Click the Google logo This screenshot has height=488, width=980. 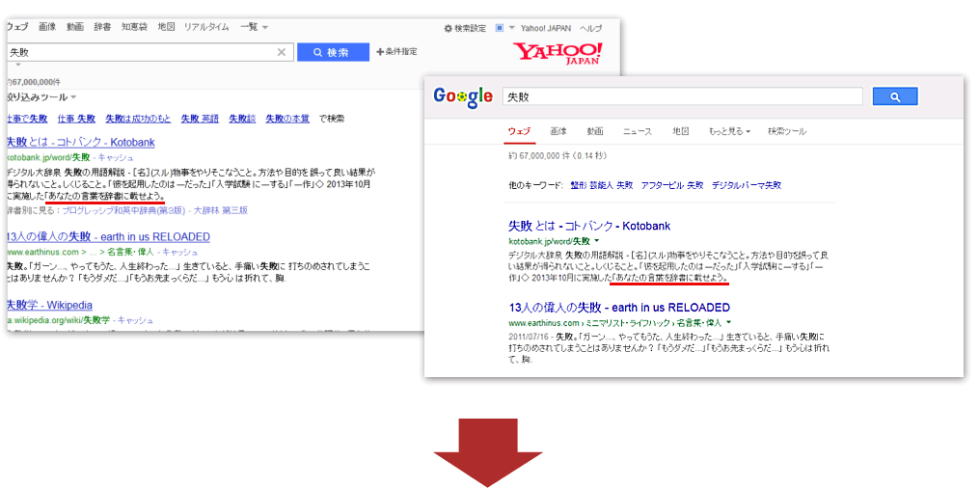click(463, 96)
